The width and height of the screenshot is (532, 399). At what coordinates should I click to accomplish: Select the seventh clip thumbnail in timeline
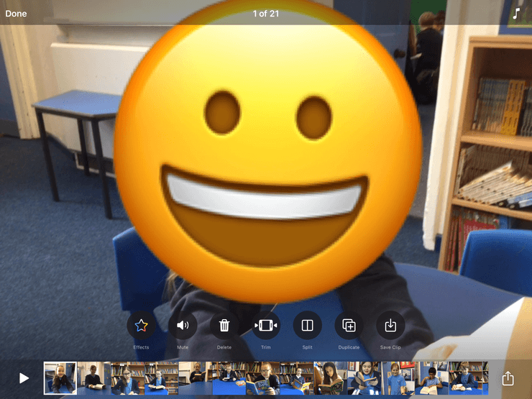point(263,378)
